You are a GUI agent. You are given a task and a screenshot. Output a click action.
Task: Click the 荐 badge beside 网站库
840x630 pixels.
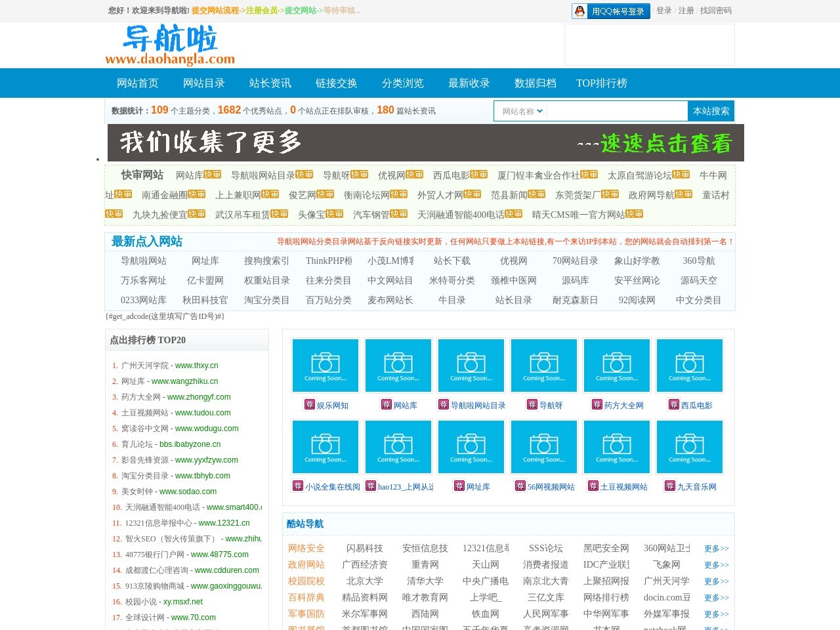point(386,406)
